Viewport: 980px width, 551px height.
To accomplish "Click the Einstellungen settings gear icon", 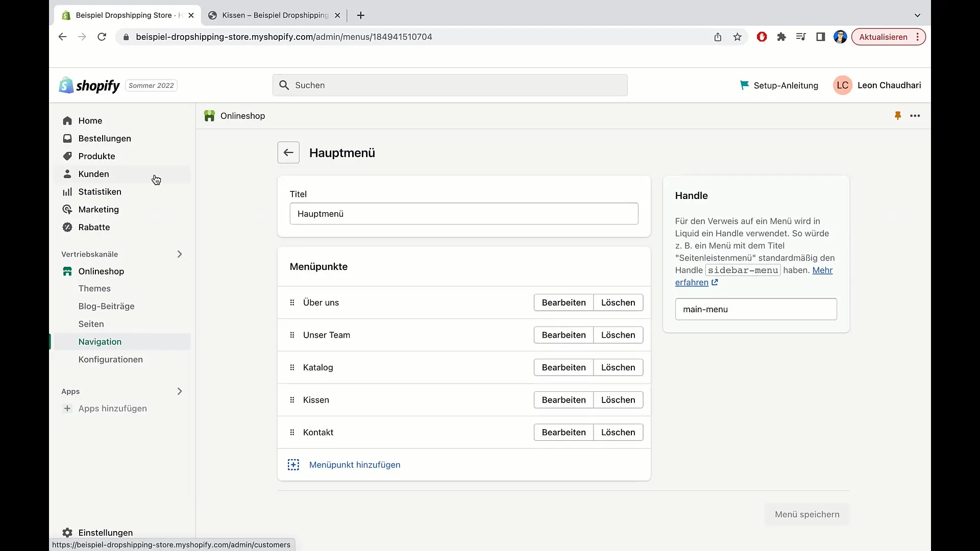I will (67, 532).
